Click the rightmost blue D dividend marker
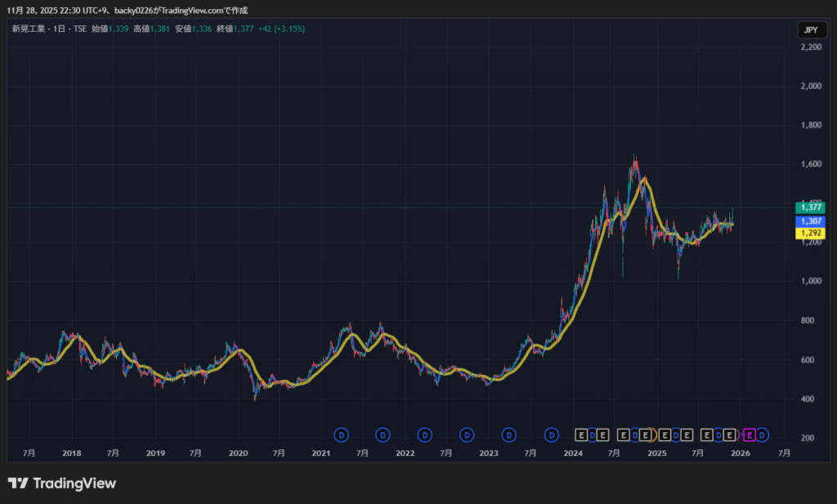The width and height of the screenshot is (837, 504). (x=763, y=435)
